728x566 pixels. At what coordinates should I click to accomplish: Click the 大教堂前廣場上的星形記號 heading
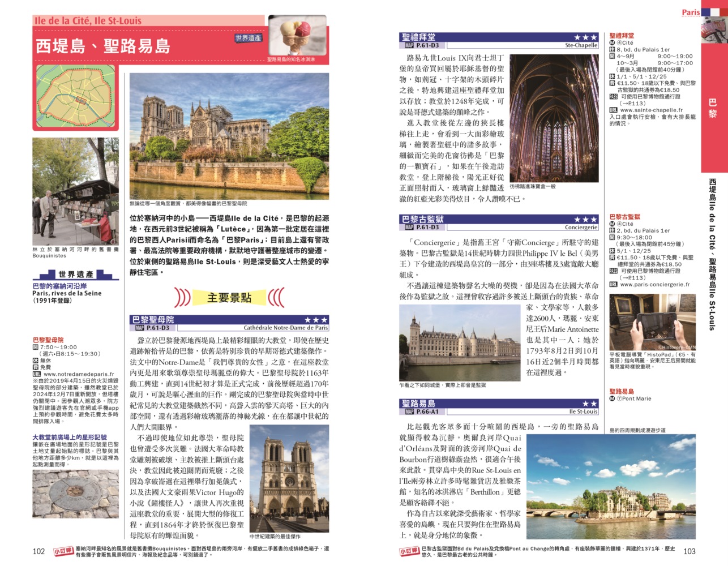[x=70, y=437]
